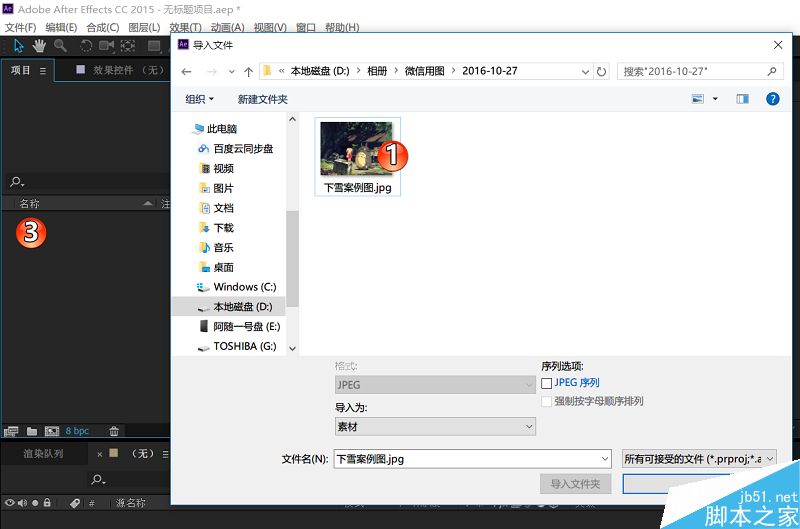Click the delete trash icon in project panel
This screenshot has width=800, height=529.
click(114, 431)
